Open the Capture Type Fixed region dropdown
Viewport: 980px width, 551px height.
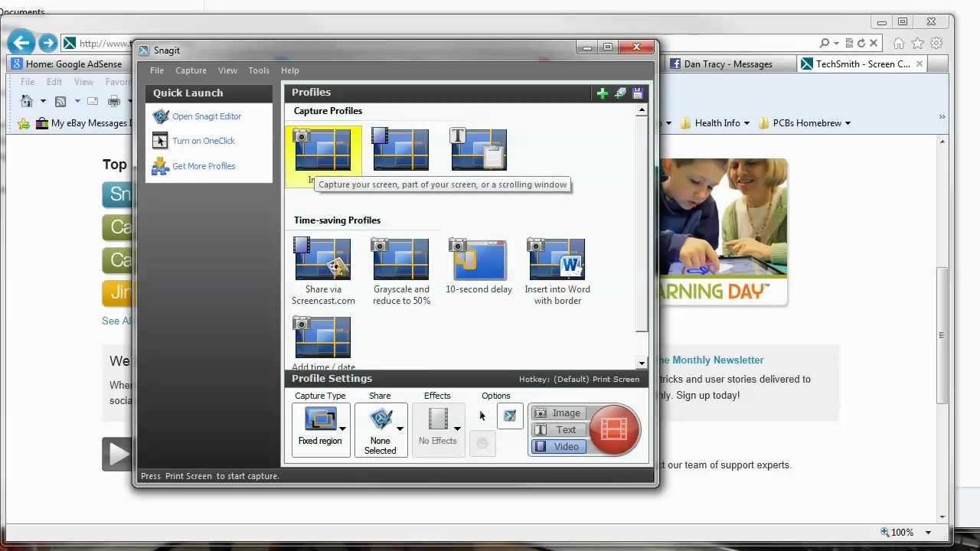pyautogui.click(x=321, y=429)
